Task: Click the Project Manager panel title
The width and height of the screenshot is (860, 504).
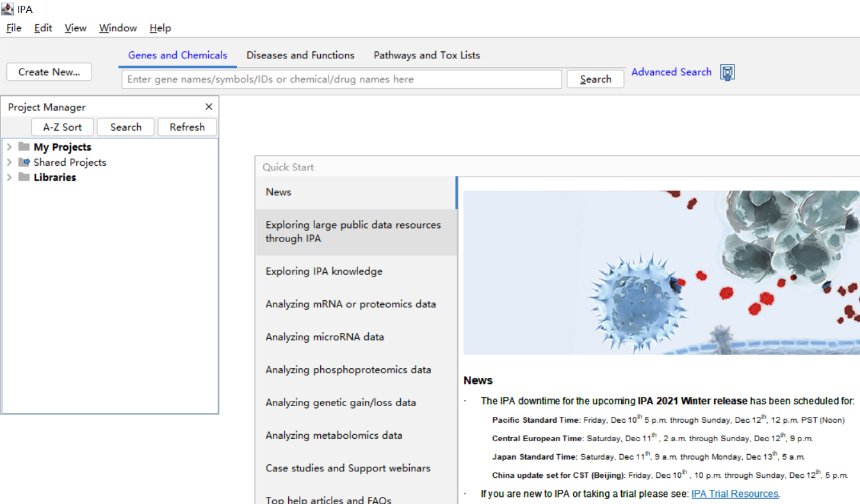Action: tap(47, 107)
